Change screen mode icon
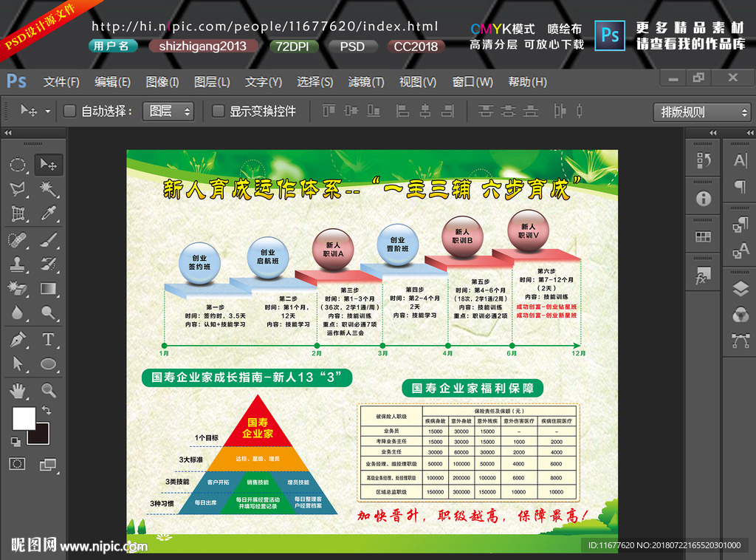Screen dimensions: 756x560 48,465
